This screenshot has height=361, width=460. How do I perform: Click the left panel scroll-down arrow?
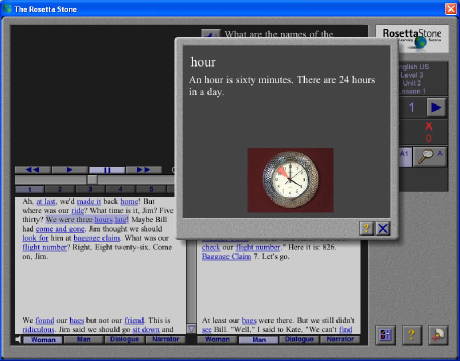tap(191, 329)
